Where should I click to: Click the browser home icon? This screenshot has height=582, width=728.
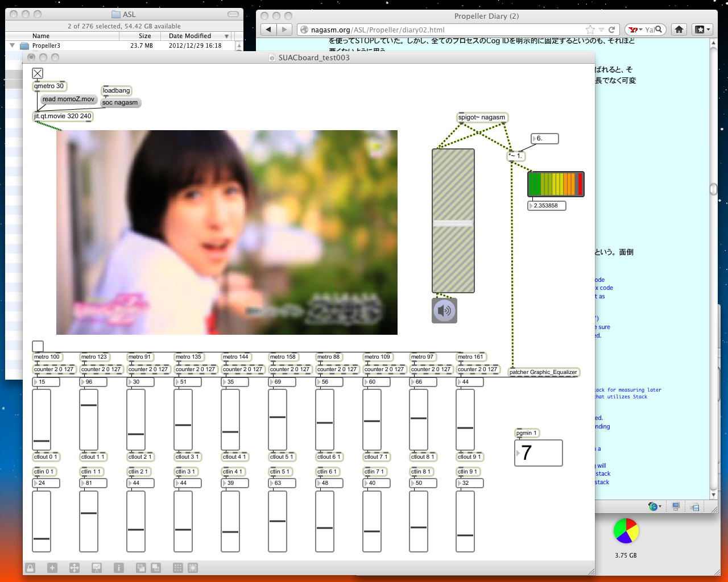(679, 30)
